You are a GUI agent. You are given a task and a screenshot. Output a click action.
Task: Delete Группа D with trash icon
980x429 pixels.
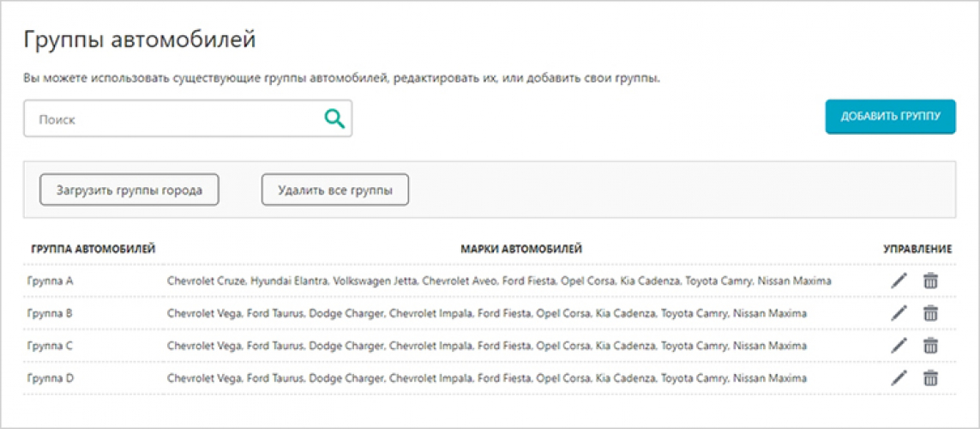[931, 378]
